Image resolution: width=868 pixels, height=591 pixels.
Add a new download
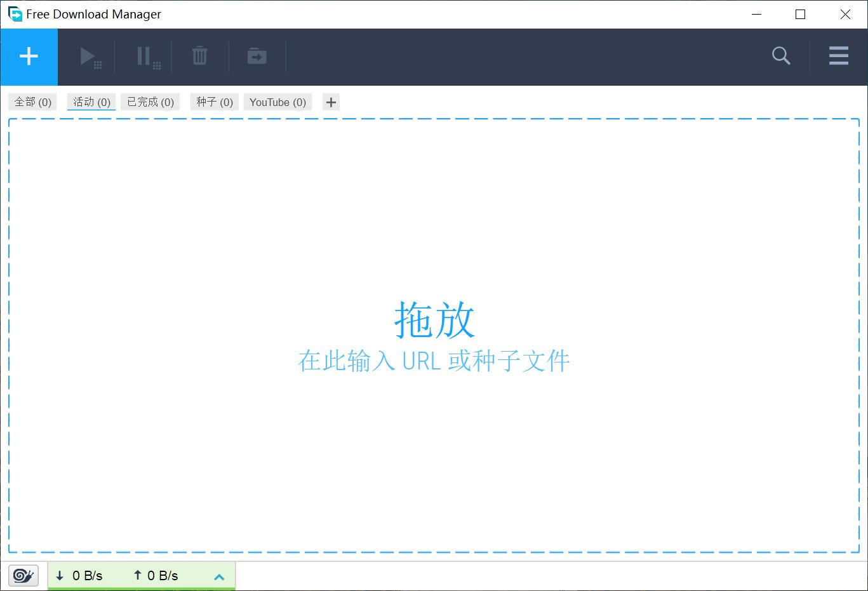click(x=29, y=56)
